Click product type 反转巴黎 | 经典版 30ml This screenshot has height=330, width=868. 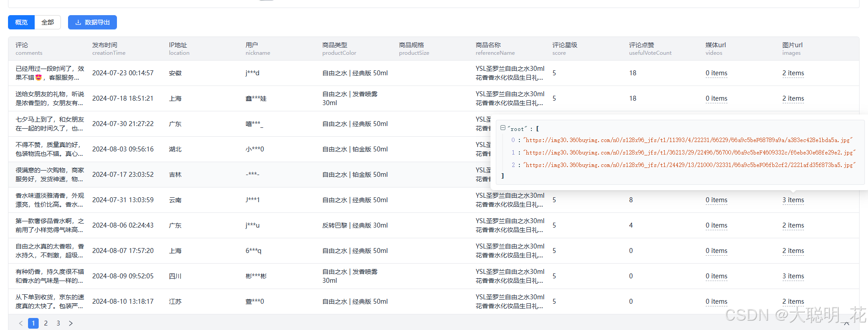point(355,225)
